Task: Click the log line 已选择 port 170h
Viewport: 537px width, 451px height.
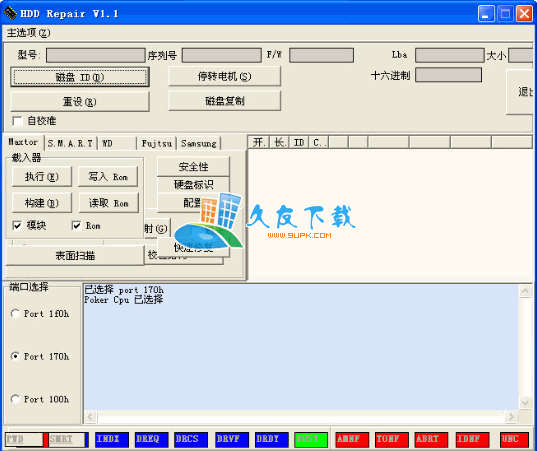Action: 124,290
